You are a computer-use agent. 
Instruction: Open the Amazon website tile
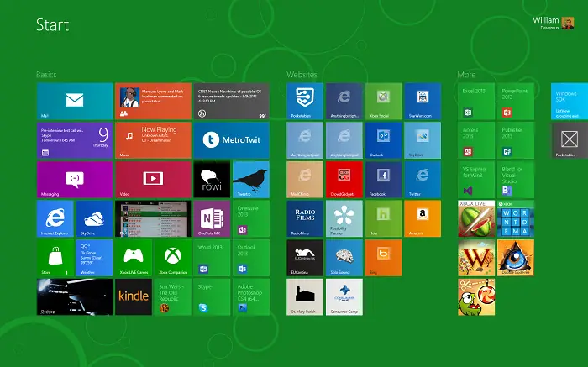click(x=423, y=218)
